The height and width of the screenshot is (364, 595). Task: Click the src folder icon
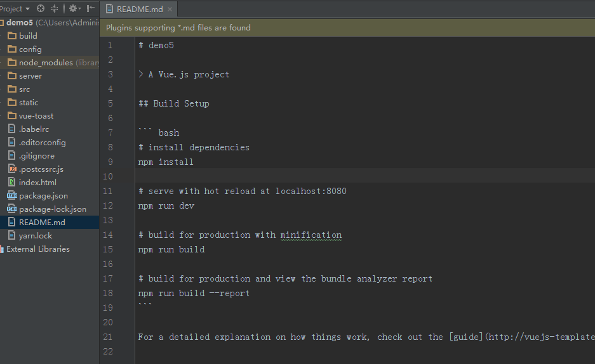point(12,89)
